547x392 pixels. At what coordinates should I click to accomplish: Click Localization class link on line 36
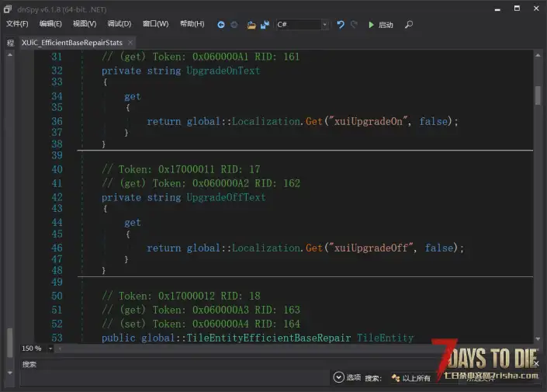point(266,121)
